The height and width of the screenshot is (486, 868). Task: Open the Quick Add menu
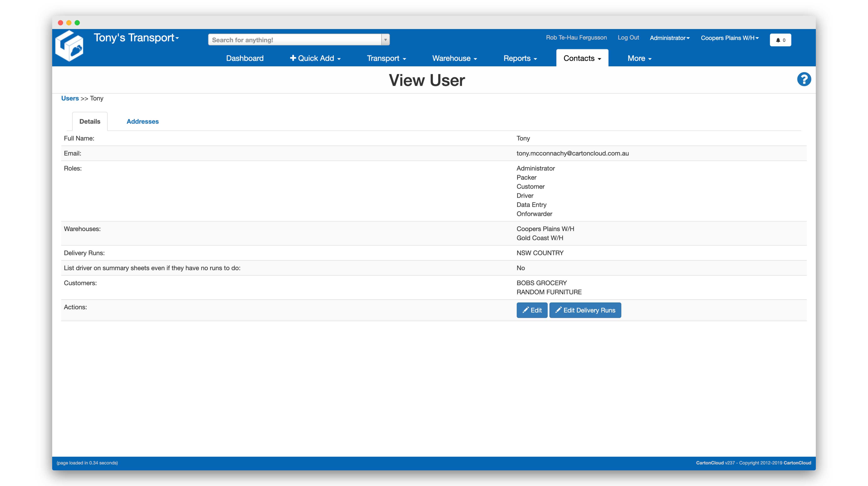[315, 58]
